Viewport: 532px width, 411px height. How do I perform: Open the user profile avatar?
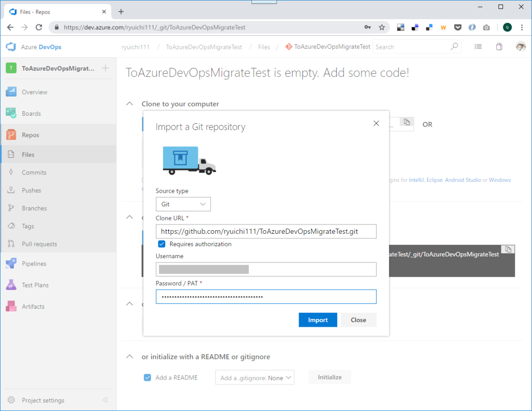pos(521,46)
